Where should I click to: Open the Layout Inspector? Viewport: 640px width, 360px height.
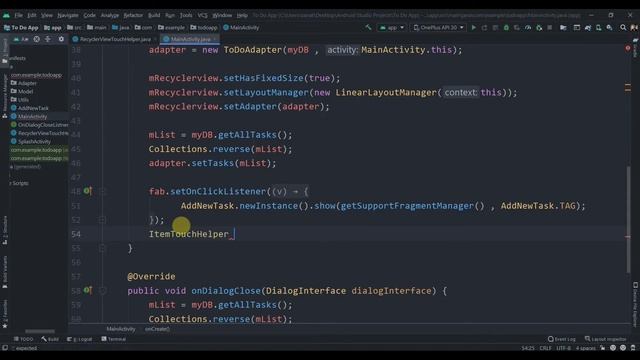pyautogui.click(x=605, y=339)
